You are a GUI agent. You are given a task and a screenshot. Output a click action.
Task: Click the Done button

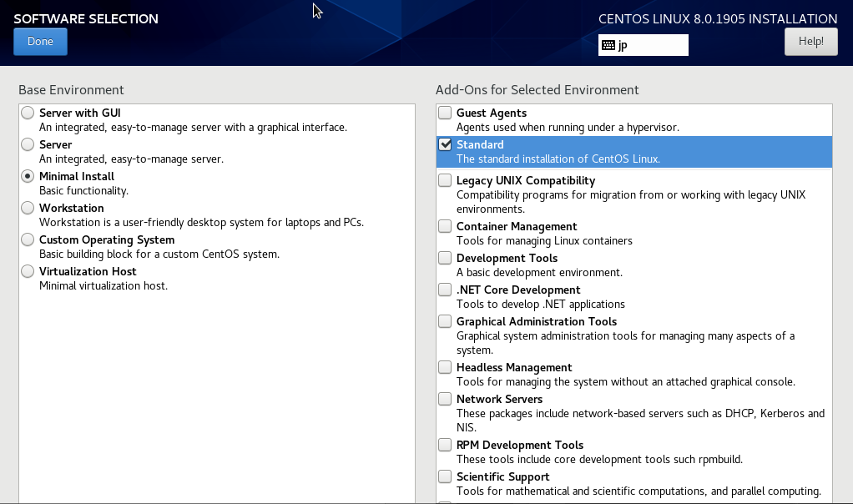40,42
